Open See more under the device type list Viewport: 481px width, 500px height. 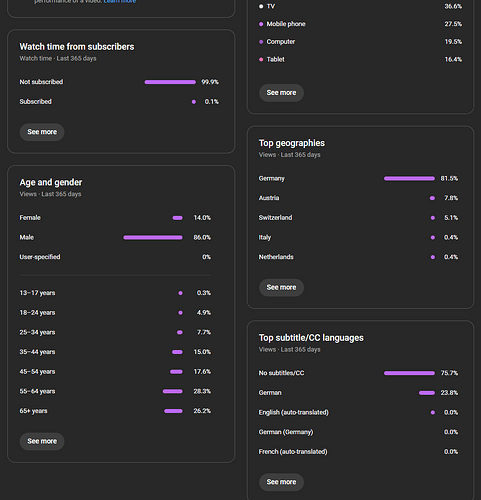click(281, 93)
